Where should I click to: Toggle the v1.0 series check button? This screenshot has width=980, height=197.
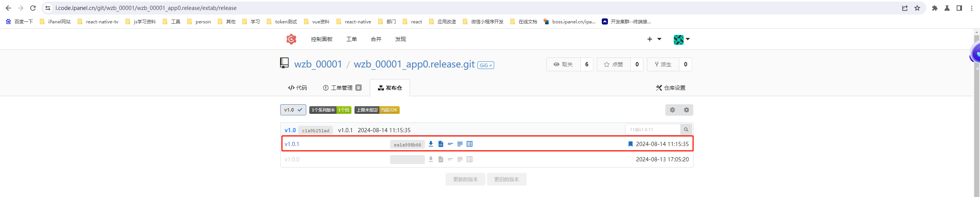coord(293,110)
